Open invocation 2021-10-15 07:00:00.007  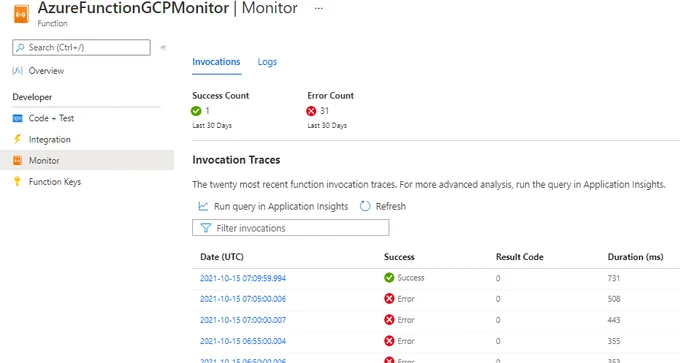pos(243,320)
